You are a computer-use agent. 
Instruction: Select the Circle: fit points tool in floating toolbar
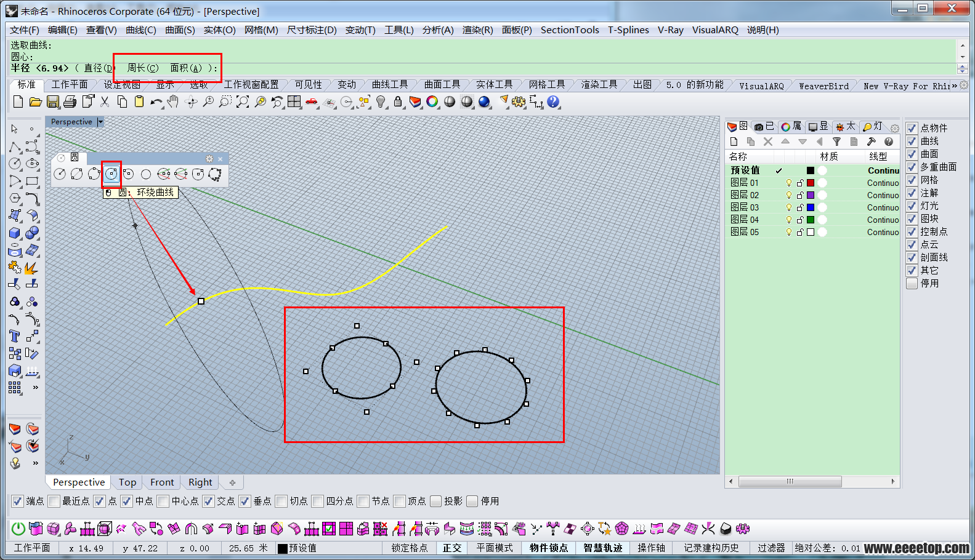pyautogui.click(x=214, y=174)
